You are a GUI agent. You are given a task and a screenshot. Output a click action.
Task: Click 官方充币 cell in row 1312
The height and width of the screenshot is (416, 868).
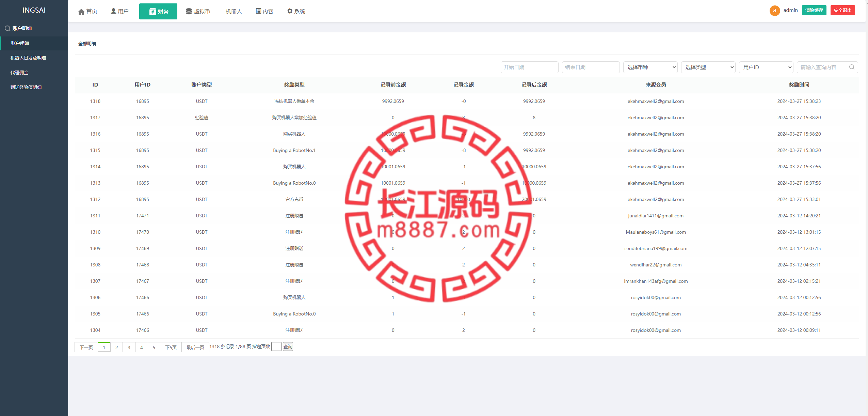(294, 199)
